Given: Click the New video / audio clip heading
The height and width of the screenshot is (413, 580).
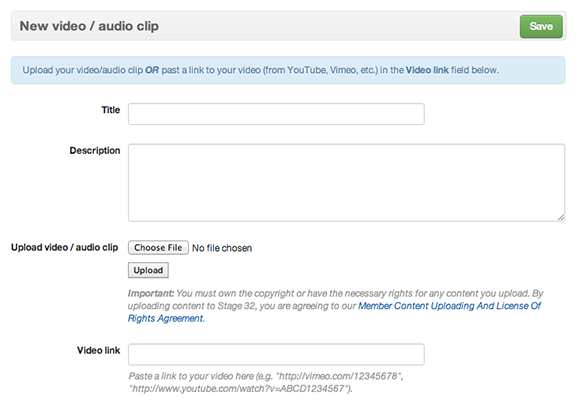Looking at the screenshot, I should pos(89,26).
